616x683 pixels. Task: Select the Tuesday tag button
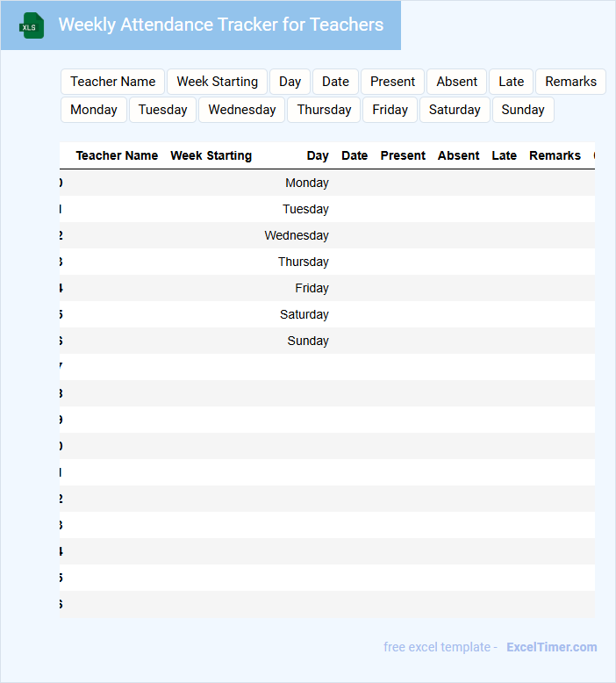(163, 110)
